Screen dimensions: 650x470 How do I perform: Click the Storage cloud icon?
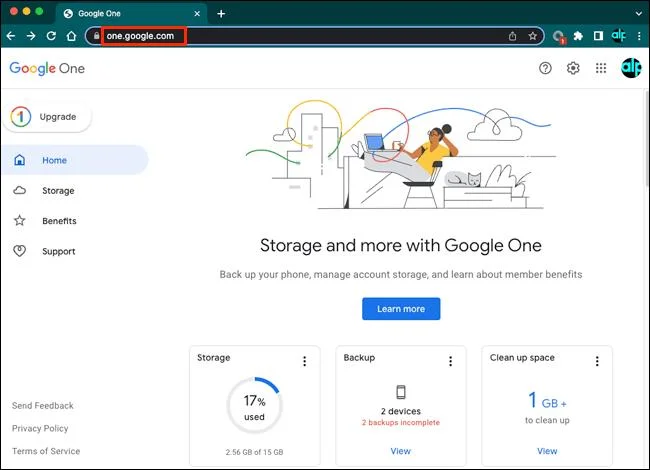click(19, 190)
